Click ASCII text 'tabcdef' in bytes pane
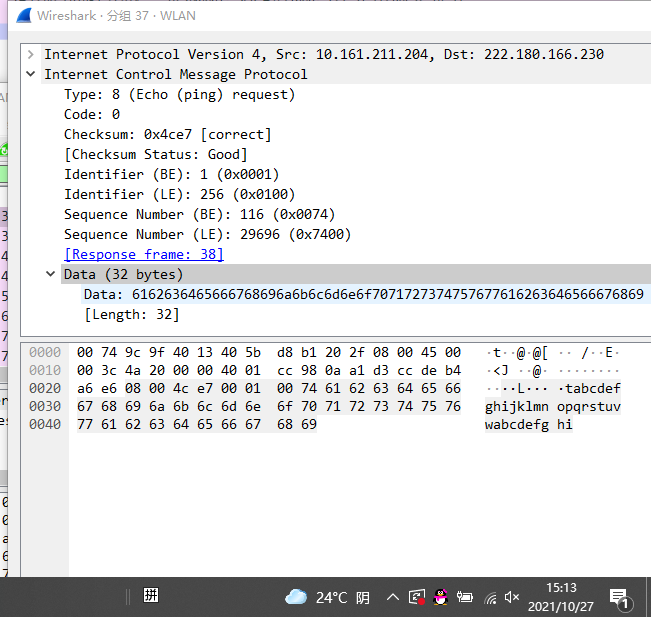Viewport: 651px width, 617px height. pyautogui.click(x=593, y=388)
